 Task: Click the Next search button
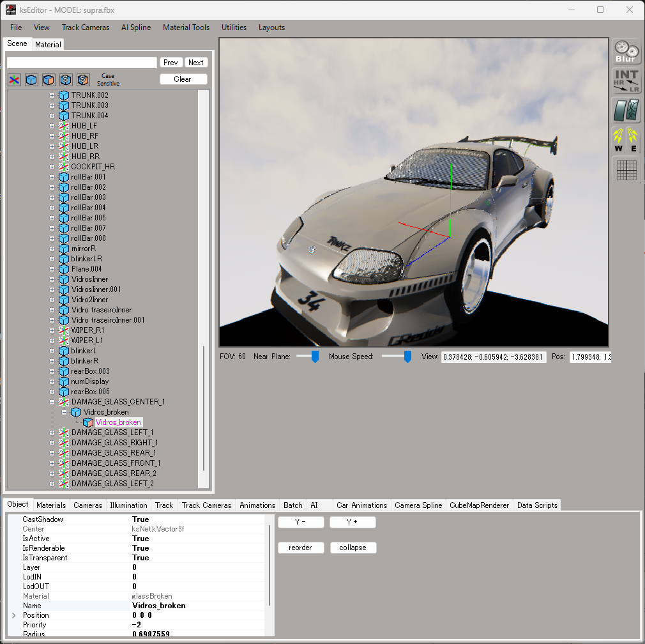pyautogui.click(x=196, y=63)
